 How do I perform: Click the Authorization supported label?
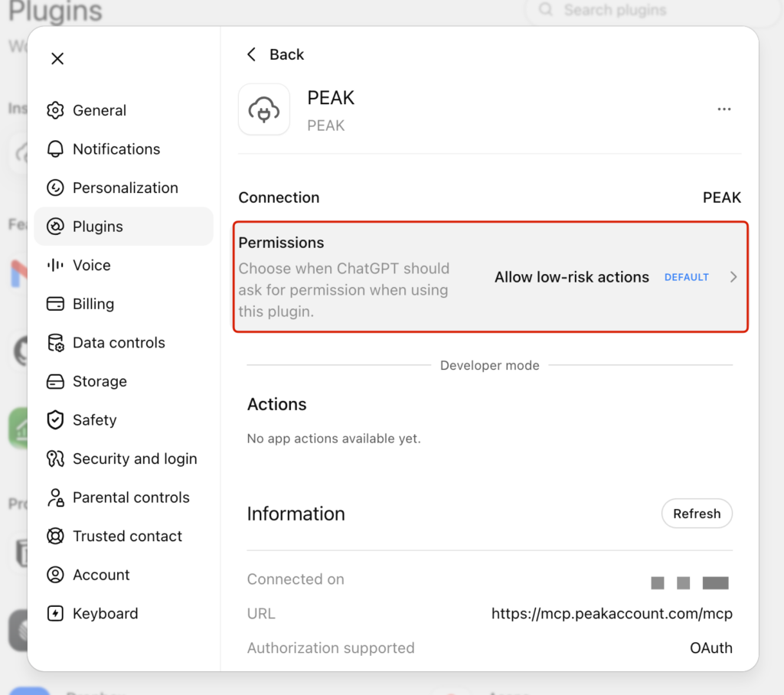tap(331, 648)
